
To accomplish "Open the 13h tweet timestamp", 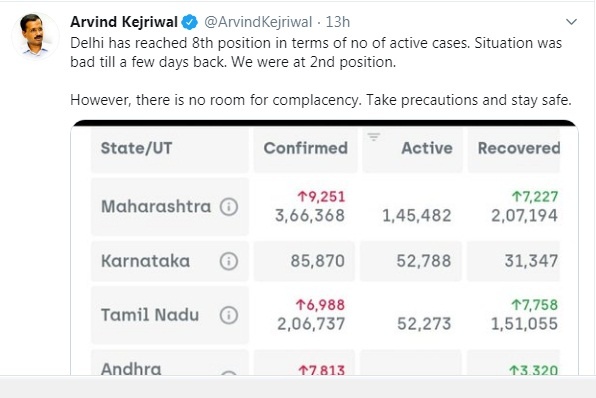I will click(x=338, y=22).
